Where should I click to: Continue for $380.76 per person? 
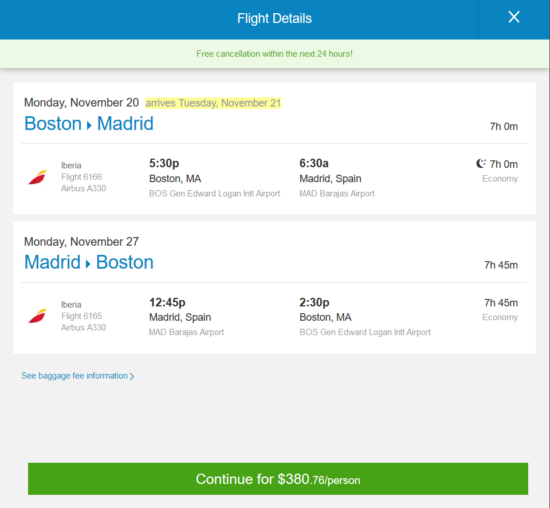click(x=278, y=479)
